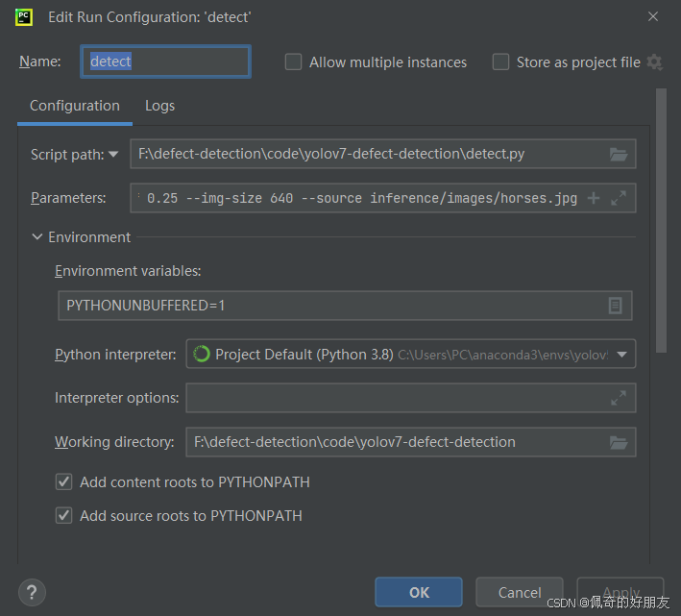681x616 pixels.
Task: Click the Parameters label
Action: pos(68,198)
